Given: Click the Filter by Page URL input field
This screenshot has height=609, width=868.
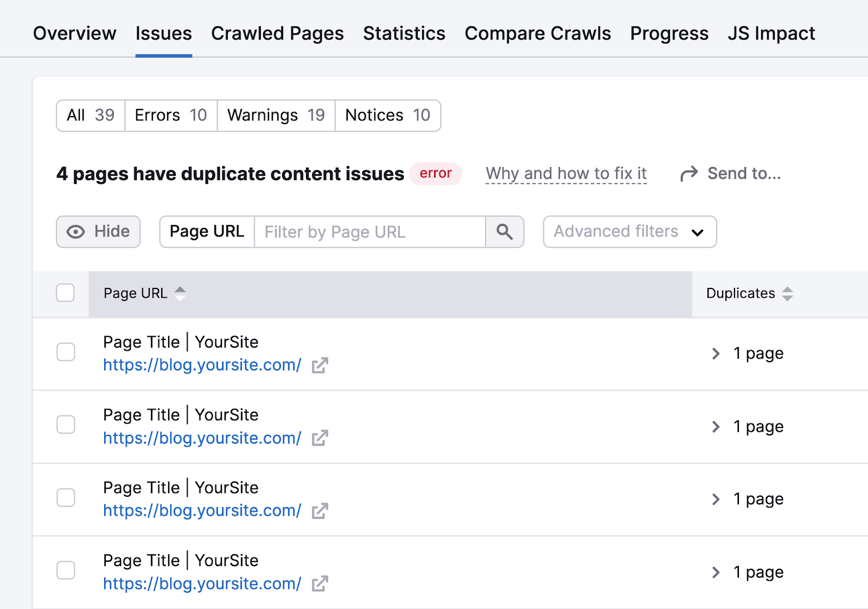Looking at the screenshot, I should pos(369,232).
